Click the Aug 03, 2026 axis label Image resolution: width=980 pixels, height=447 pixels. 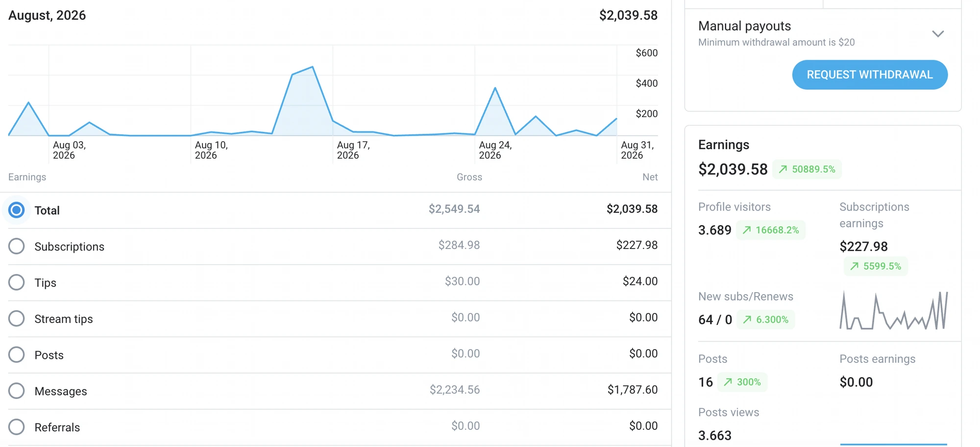coord(69,150)
